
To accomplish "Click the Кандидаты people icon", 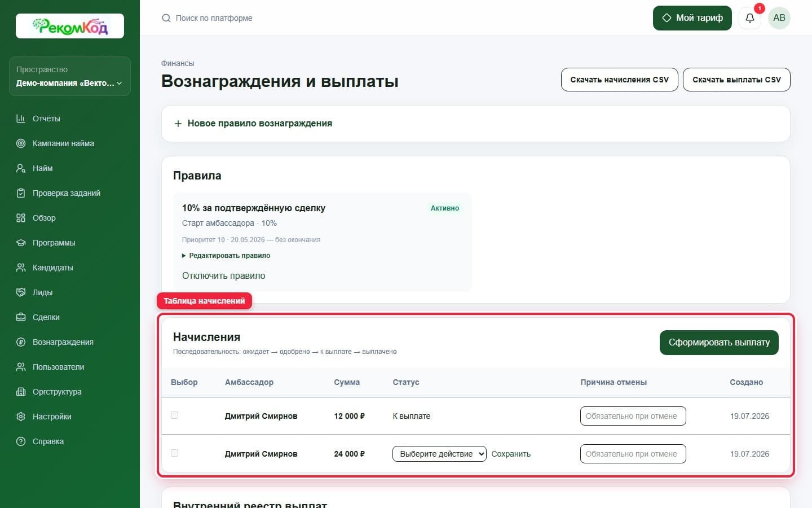I will click(x=21, y=268).
